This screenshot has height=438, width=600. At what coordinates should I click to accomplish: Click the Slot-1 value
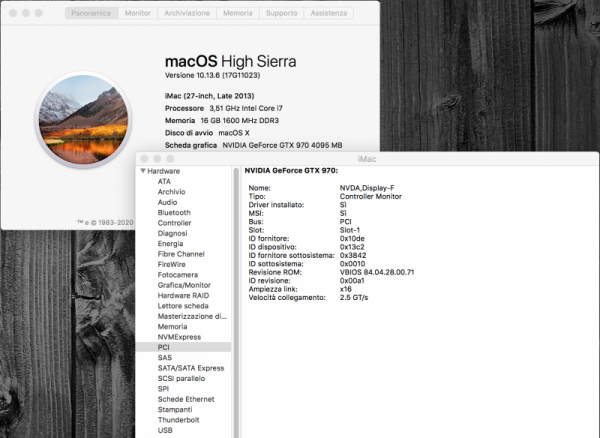click(350, 230)
